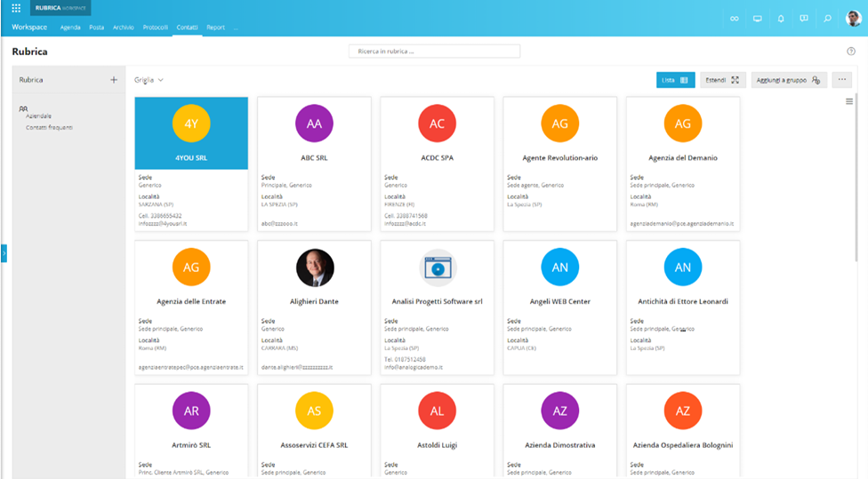Click the Estendi expand button

721,80
